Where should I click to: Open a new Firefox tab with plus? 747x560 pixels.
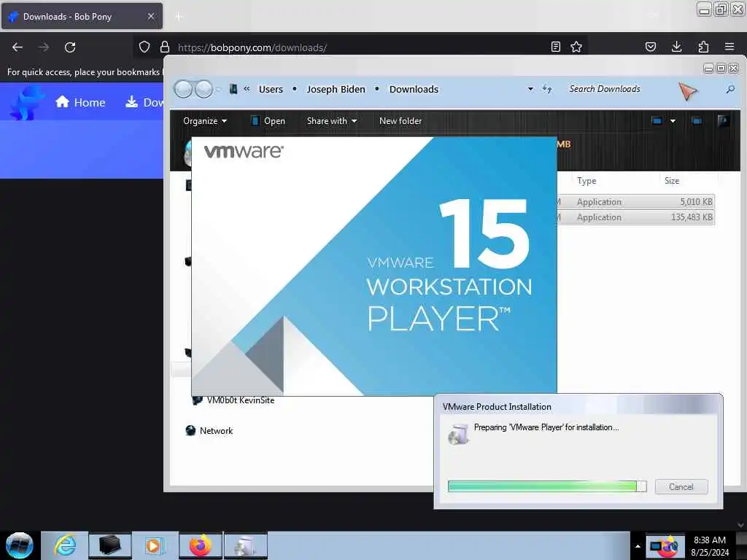click(179, 17)
